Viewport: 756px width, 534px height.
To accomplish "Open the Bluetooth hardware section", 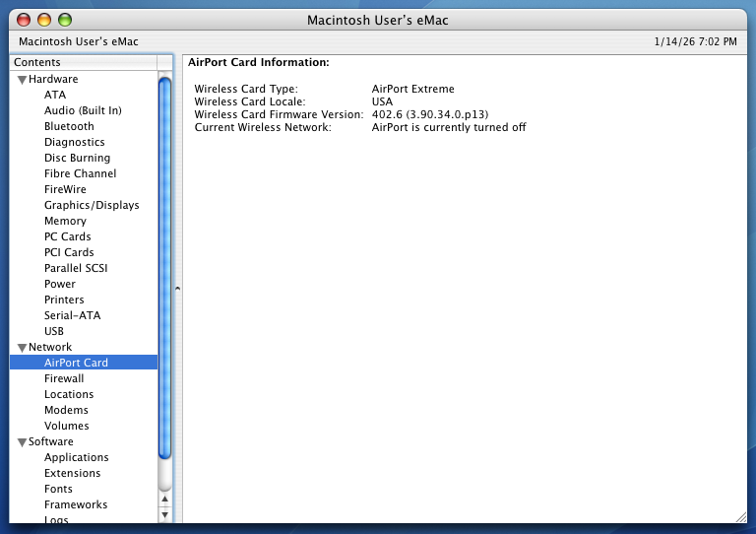I will pos(69,126).
